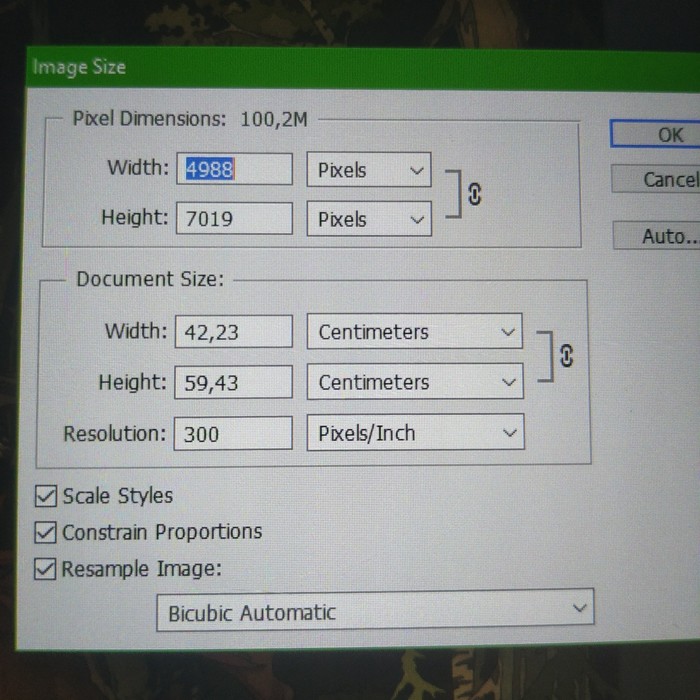
Task: Click the pixel Width field showing 4988
Action: click(x=234, y=170)
